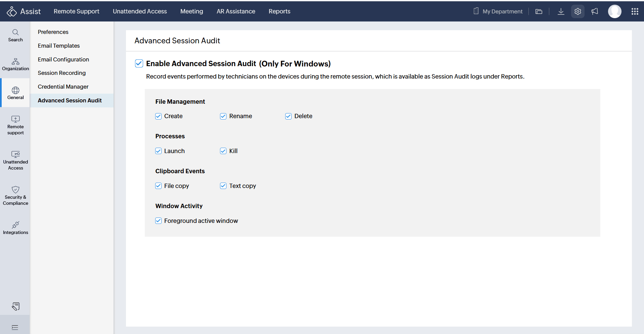Uncheck Foreground active window option
The width and height of the screenshot is (644, 334).
click(159, 221)
